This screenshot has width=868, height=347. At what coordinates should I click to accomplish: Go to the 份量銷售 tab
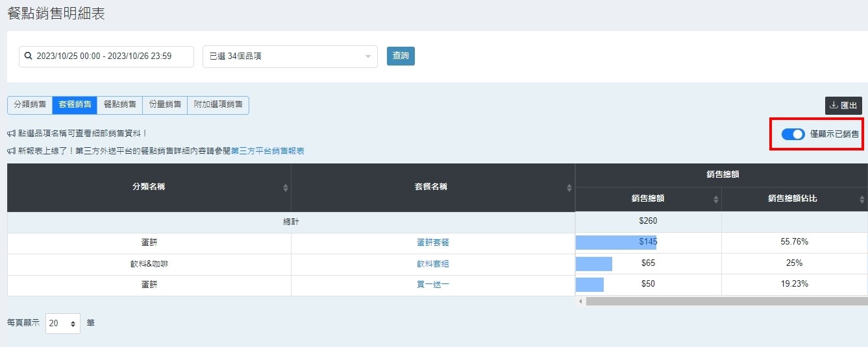point(165,105)
